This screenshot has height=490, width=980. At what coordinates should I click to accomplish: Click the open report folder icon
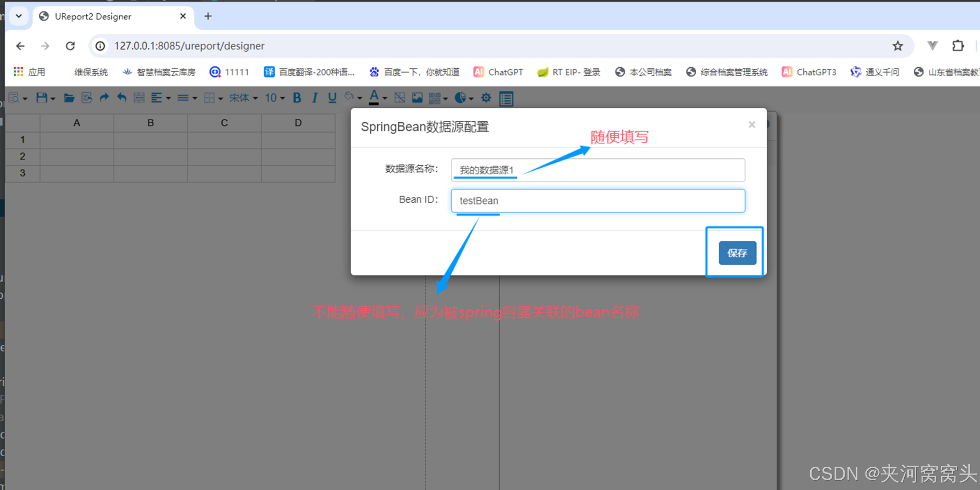click(x=69, y=98)
